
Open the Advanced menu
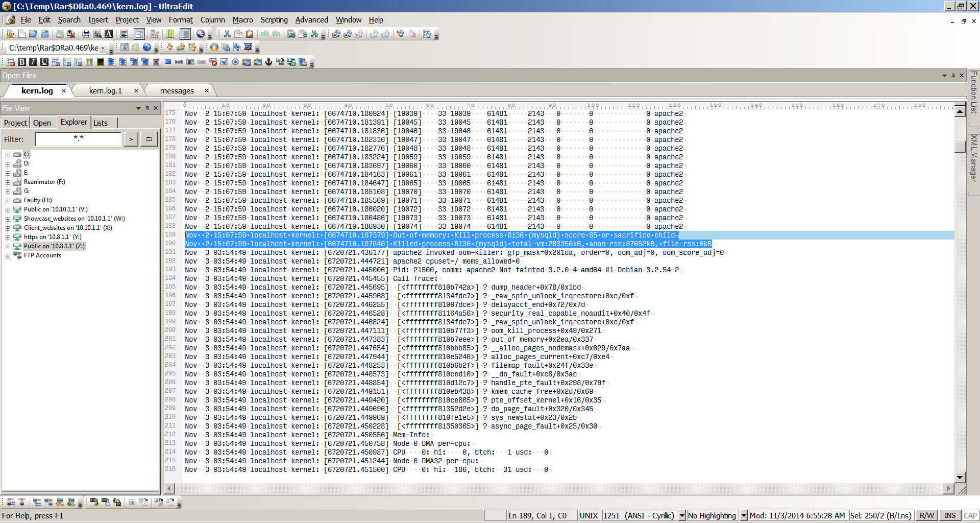312,19
